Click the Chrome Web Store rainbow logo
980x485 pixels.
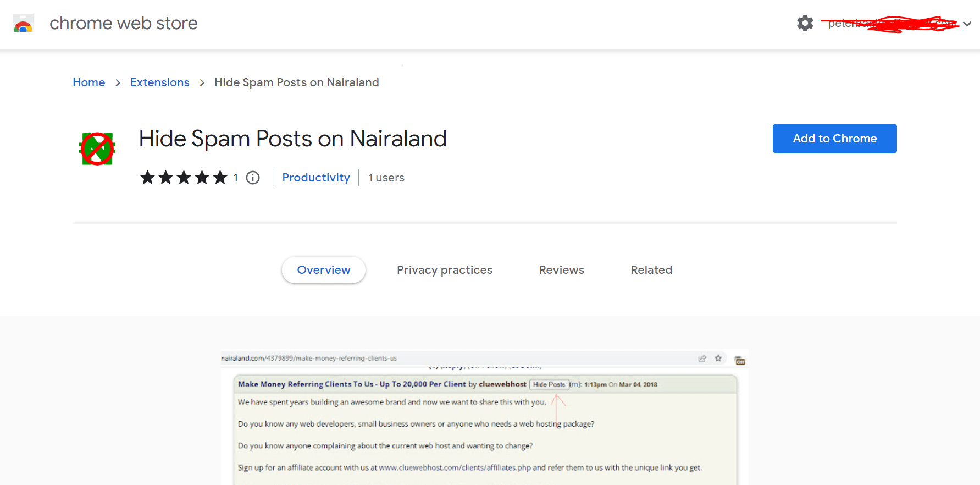[x=23, y=24]
